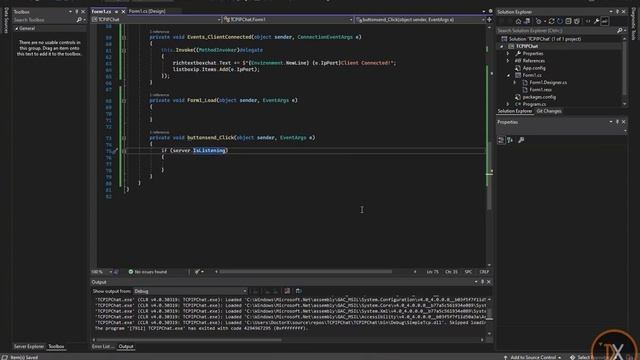Image resolution: width=640 pixels, height=360 pixels.
Task: Expand Form1.Designer.cs node
Action: [515, 82]
